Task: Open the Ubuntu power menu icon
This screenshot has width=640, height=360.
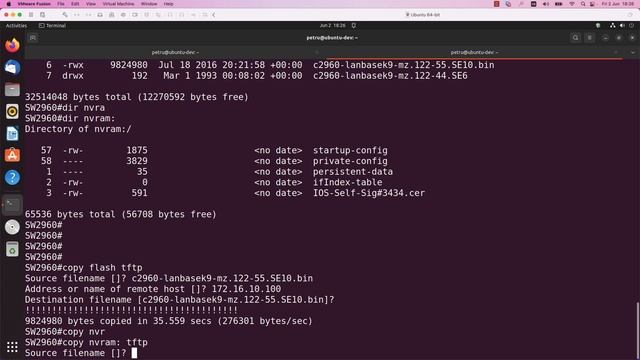Action: (631, 25)
